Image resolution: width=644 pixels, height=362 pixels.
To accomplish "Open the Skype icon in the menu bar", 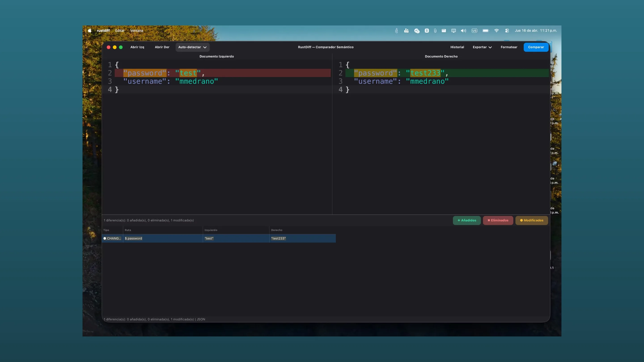I will point(427,30).
